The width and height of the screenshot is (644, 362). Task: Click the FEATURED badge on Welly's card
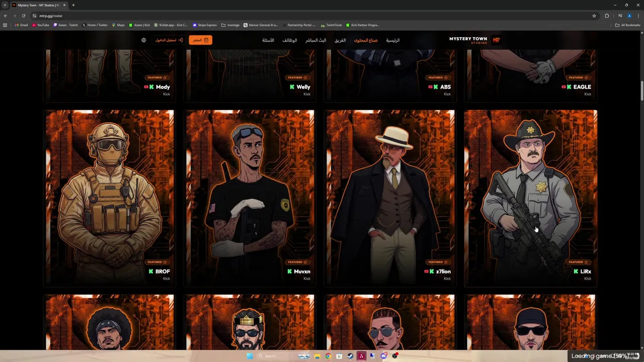pos(297,77)
